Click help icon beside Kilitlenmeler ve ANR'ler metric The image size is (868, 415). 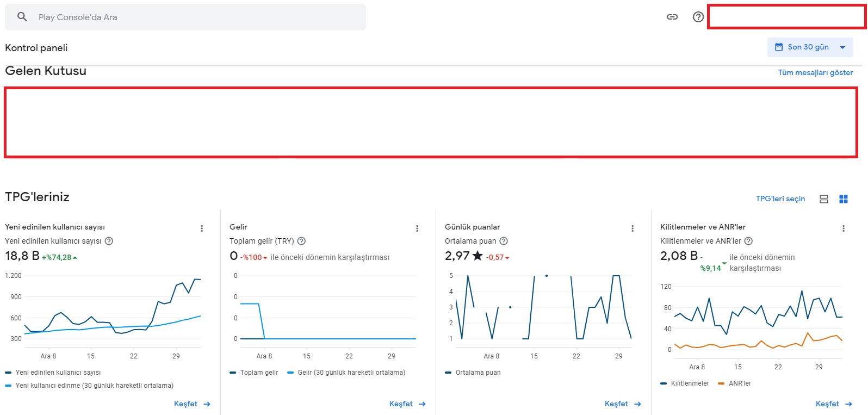pyautogui.click(x=748, y=241)
